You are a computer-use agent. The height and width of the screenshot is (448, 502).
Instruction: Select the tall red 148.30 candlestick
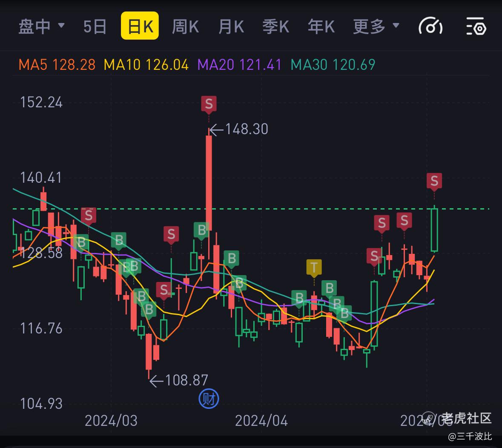click(209, 183)
